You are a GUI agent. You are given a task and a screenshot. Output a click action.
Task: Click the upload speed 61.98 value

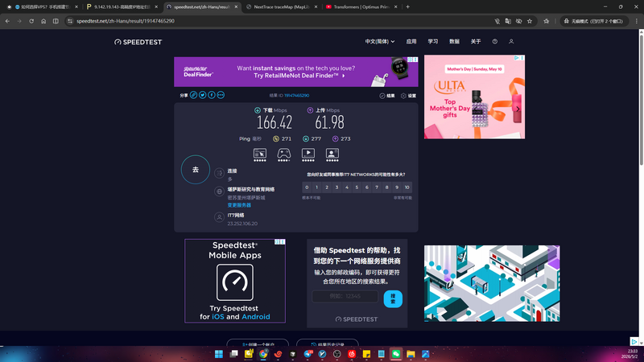coord(329,122)
